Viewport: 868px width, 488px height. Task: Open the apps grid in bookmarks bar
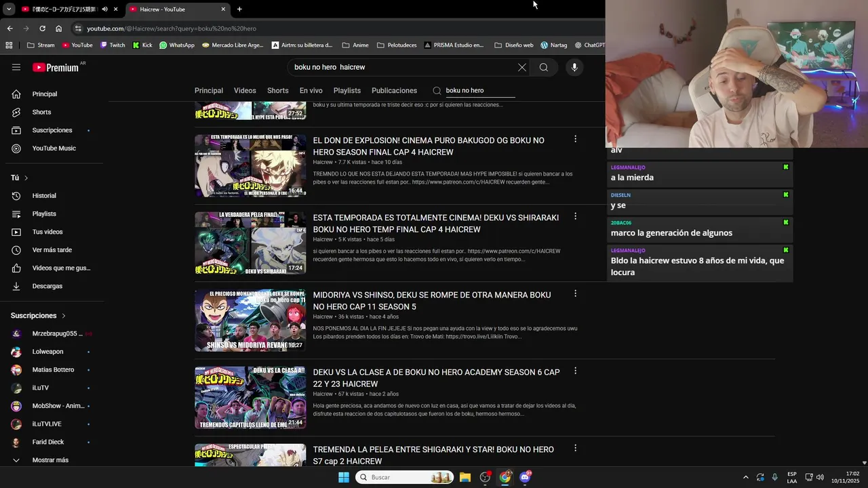[x=9, y=45]
